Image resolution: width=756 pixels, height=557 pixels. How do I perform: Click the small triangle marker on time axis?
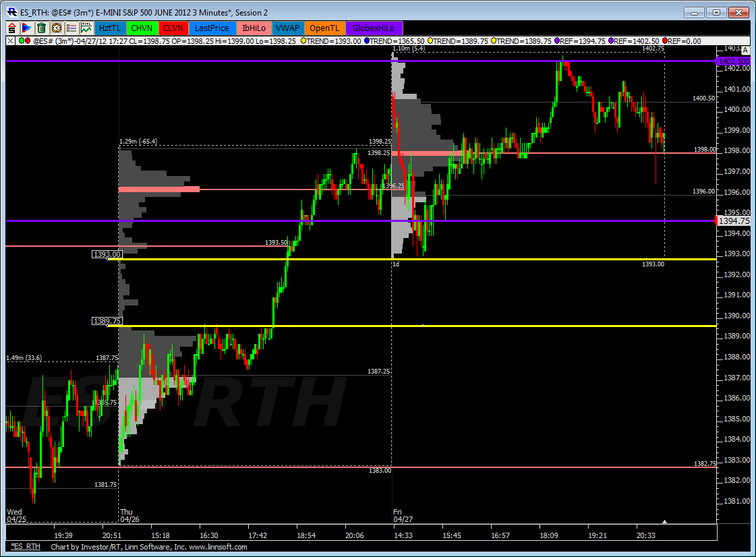coord(664,522)
